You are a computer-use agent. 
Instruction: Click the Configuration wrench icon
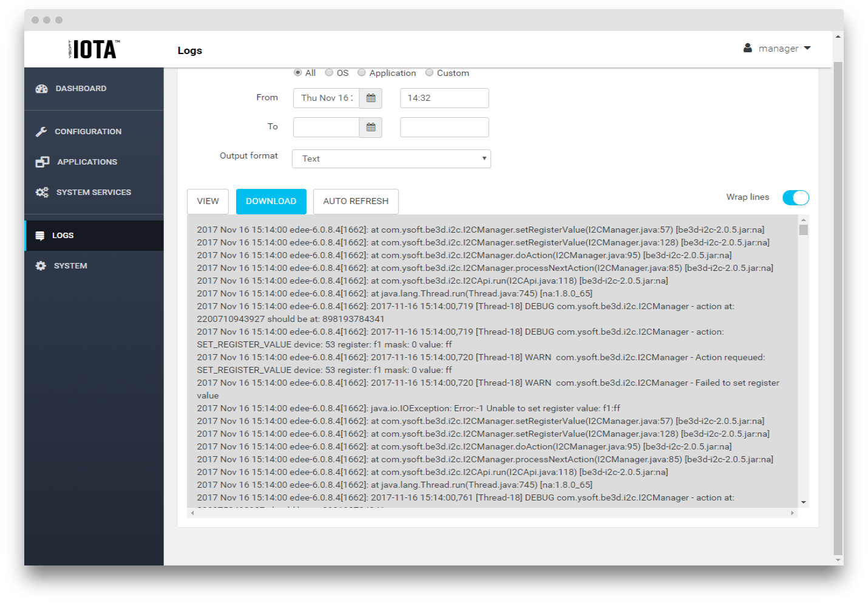[41, 132]
